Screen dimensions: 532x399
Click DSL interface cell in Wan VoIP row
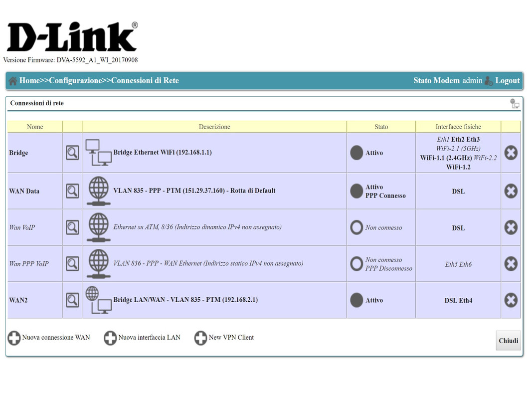(458, 227)
